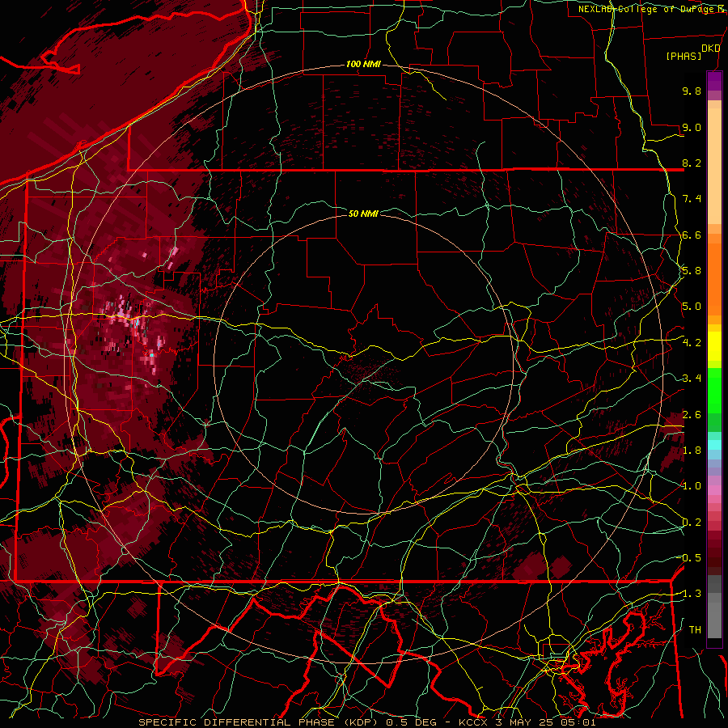Click the 50 NMI range ring label

click(363, 214)
